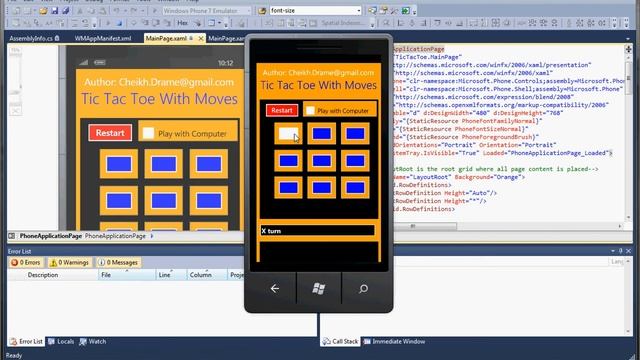Click the Save All toolbar icon
640x360 pixels.
point(65,11)
